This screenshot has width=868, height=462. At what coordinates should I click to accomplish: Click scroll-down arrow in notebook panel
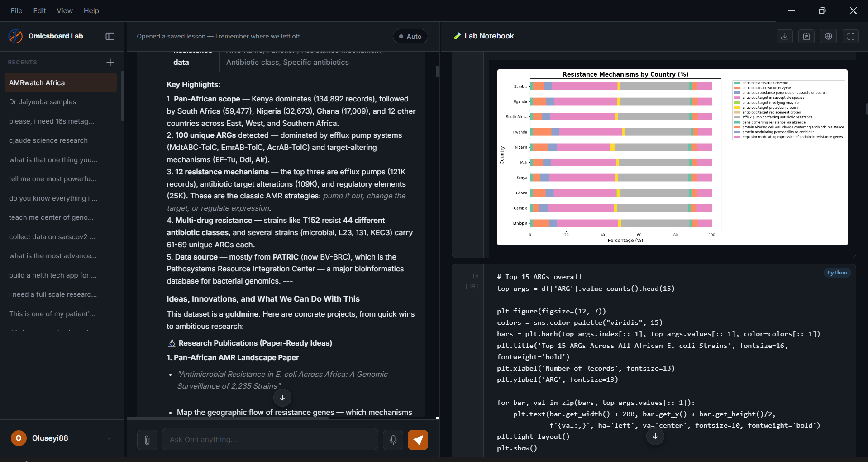[655, 437]
